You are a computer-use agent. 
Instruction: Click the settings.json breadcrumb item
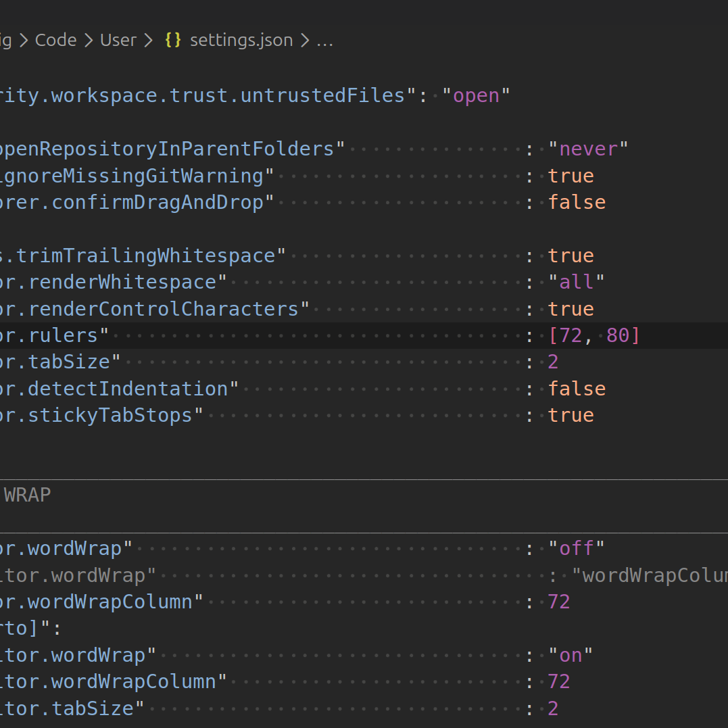click(x=241, y=41)
